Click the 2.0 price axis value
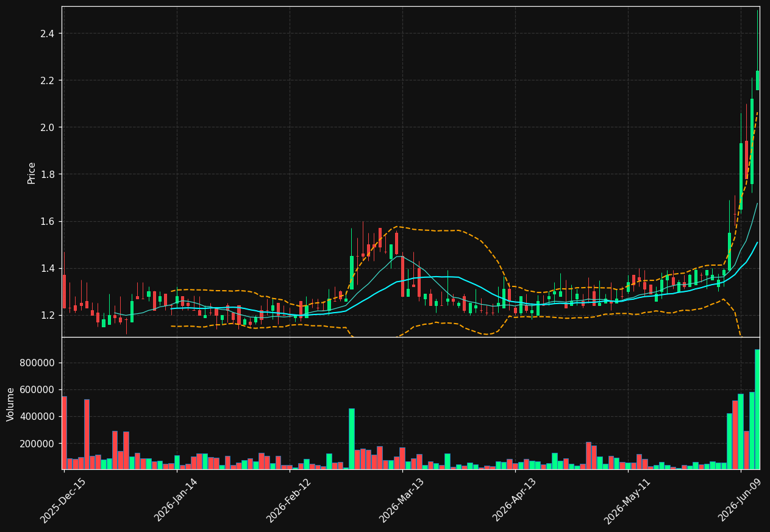The width and height of the screenshot is (770, 532). coord(48,127)
